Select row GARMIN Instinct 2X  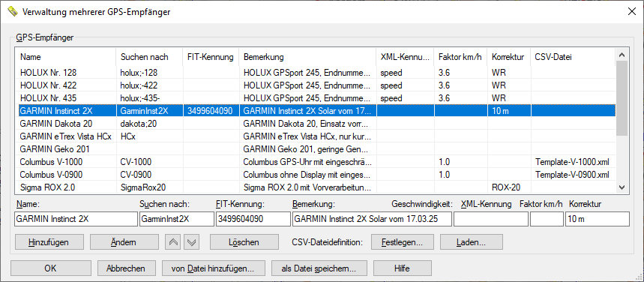pos(316,111)
